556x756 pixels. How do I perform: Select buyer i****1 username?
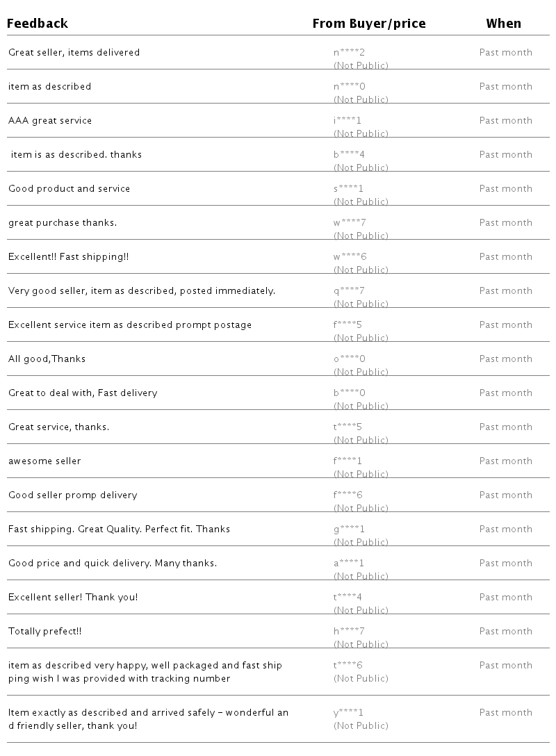tap(347, 120)
